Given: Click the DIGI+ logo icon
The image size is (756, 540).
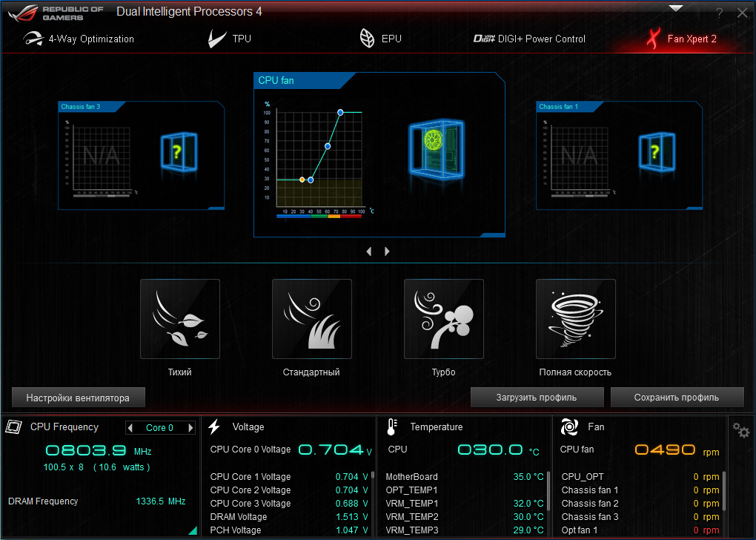Looking at the screenshot, I should 484,39.
